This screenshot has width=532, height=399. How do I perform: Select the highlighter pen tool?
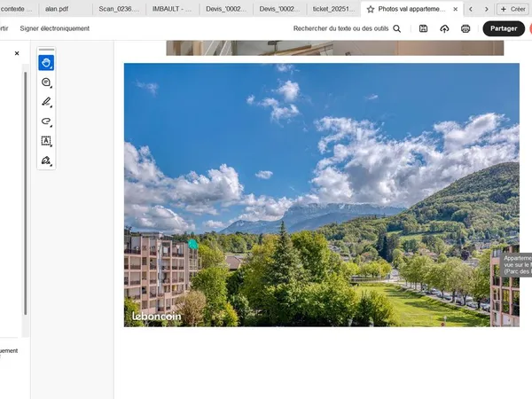46,102
